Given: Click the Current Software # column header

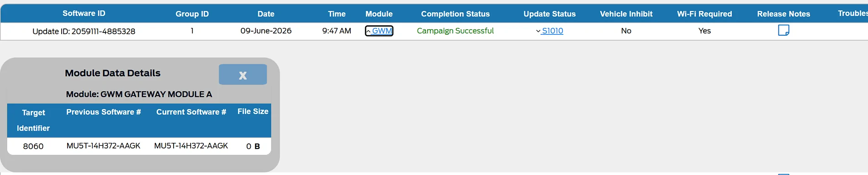Looking at the screenshot, I should click(191, 112).
